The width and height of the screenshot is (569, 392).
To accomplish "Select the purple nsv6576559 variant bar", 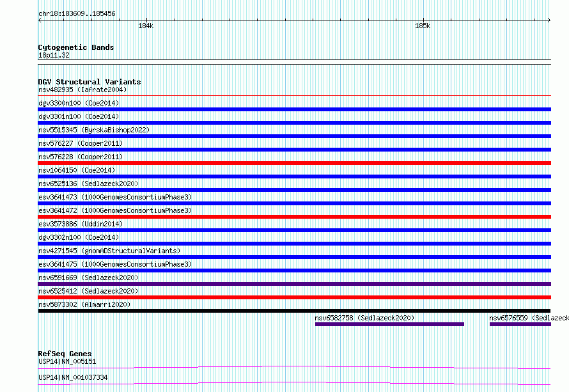I will click(520, 324).
